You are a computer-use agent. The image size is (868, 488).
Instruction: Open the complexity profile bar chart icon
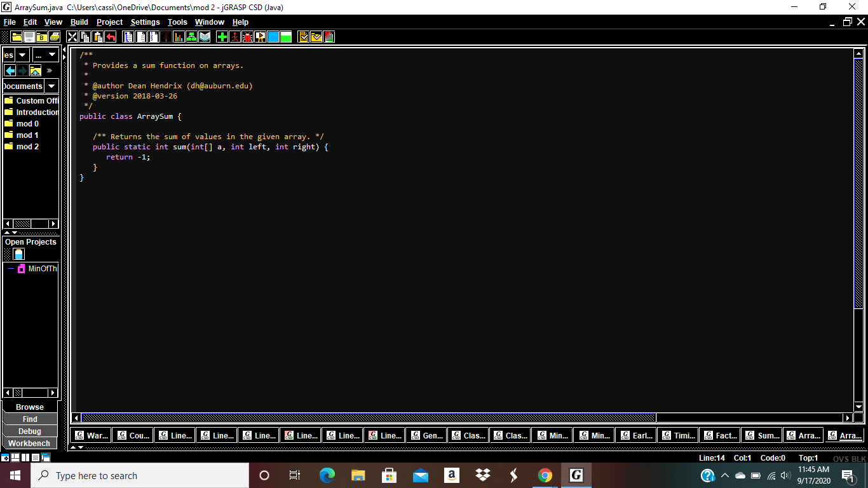[178, 36]
